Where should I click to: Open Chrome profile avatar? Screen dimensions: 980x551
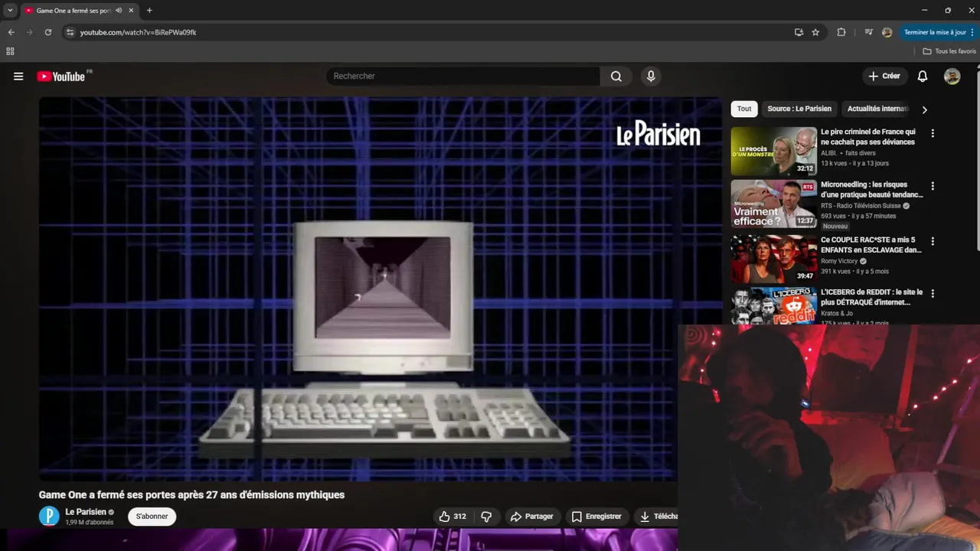coord(887,32)
